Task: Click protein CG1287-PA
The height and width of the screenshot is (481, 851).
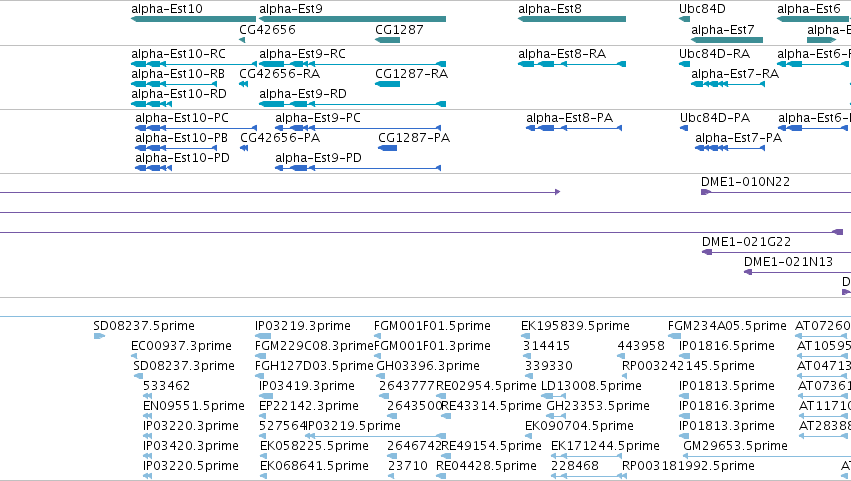Action: (x=388, y=148)
